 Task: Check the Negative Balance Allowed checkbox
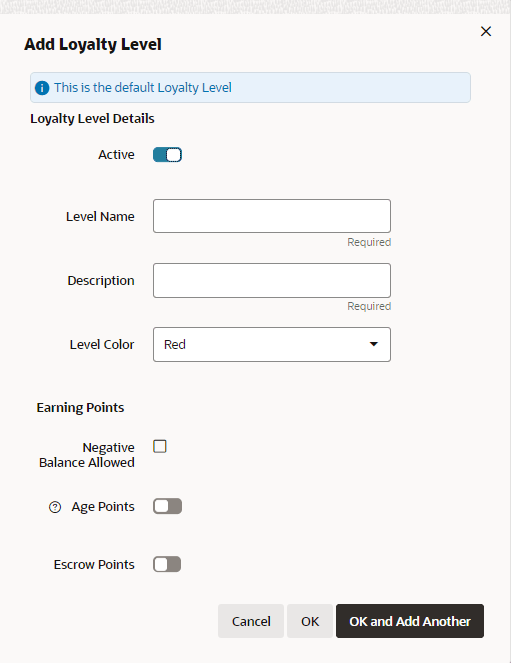[160, 446]
